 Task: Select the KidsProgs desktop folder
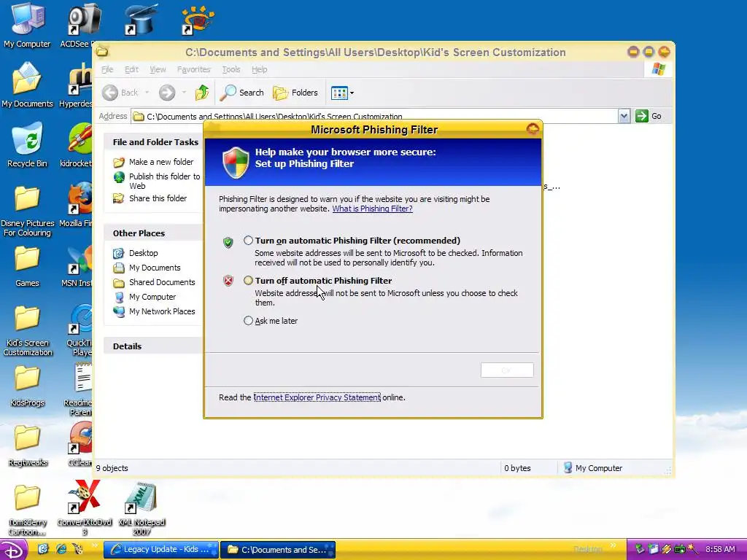pos(27,386)
